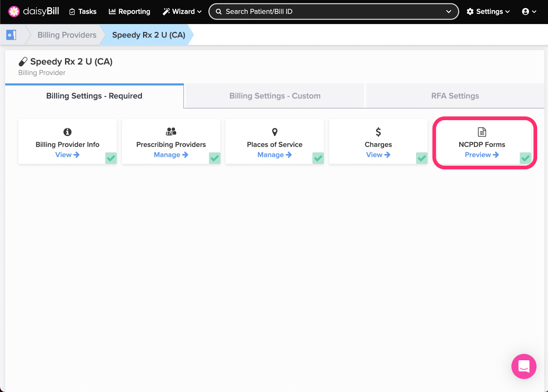Image resolution: width=548 pixels, height=392 pixels.
Task: Expand the Wizard dropdown
Action: (x=182, y=12)
